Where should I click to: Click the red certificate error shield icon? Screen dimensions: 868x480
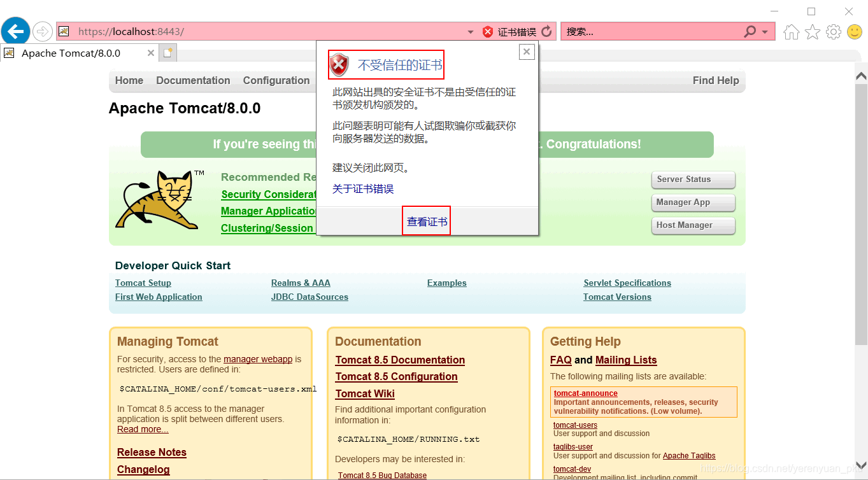[x=488, y=32]
